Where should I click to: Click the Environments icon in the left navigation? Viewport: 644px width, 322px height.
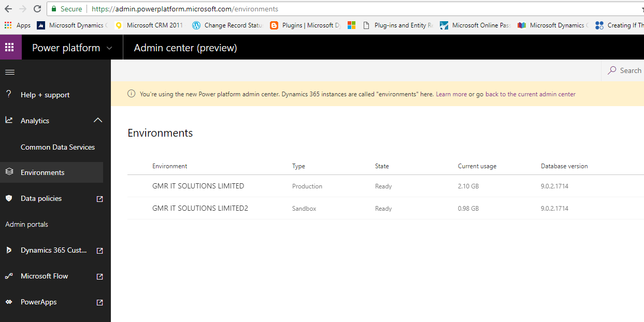point(9,172)
